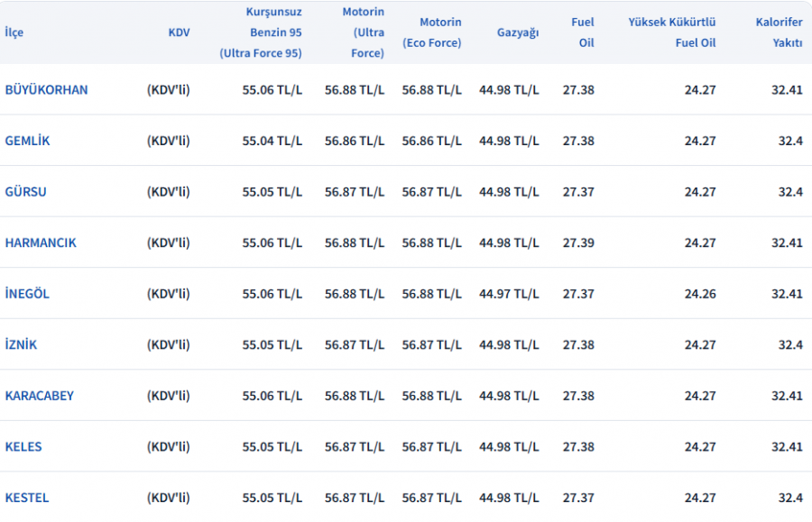This screenshot has width=812, height=522.
Task: Open the İNEGÖL district link
Action: pyautogui.click(x=28, y=294)
